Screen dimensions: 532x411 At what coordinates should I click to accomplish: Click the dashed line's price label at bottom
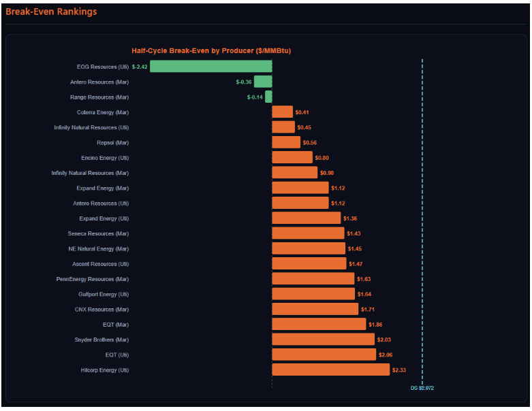[422, 388]
